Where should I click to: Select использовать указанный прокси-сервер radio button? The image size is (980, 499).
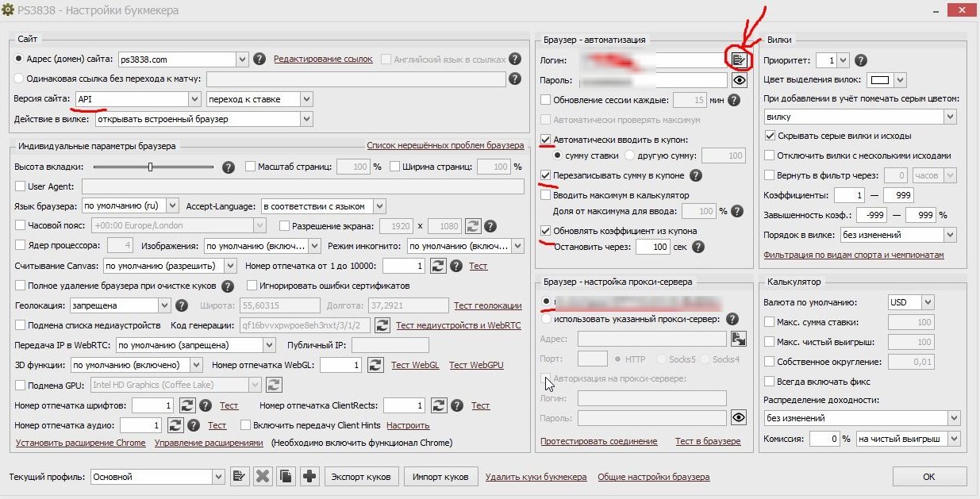[x=546, y=319]
